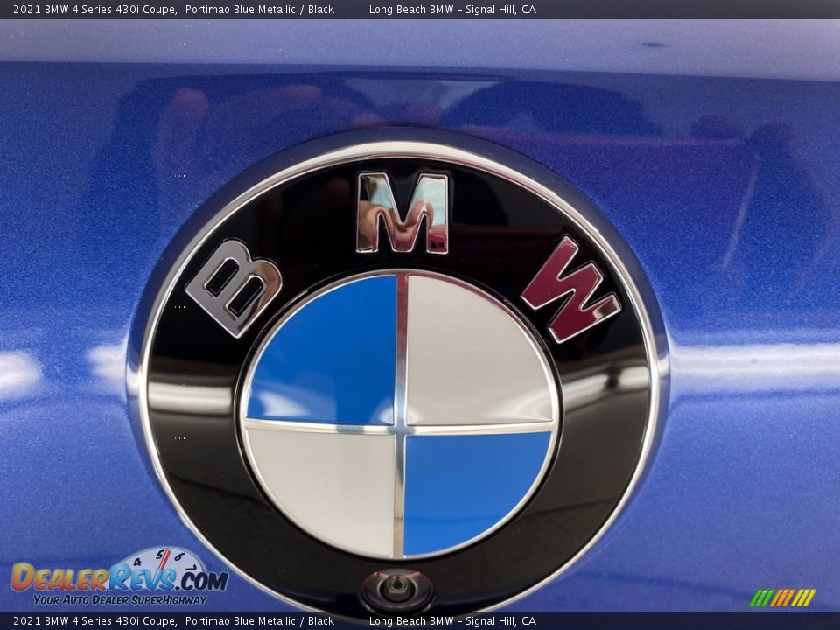Image resolution: width=840 pixels, height=630 pixels.
Task: Click the top caption text '2021 BMW 4 Series 430i Coupe'
Action: [x=94, y=9]
